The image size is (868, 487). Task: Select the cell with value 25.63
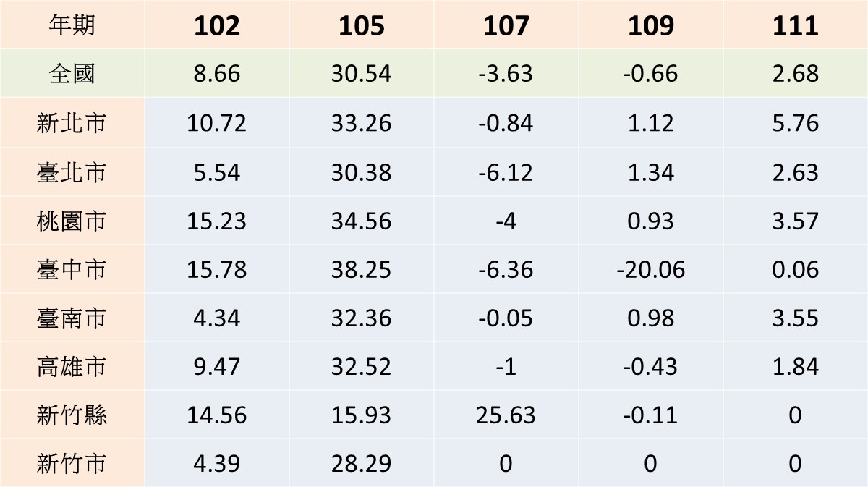[x=506, y=415]
